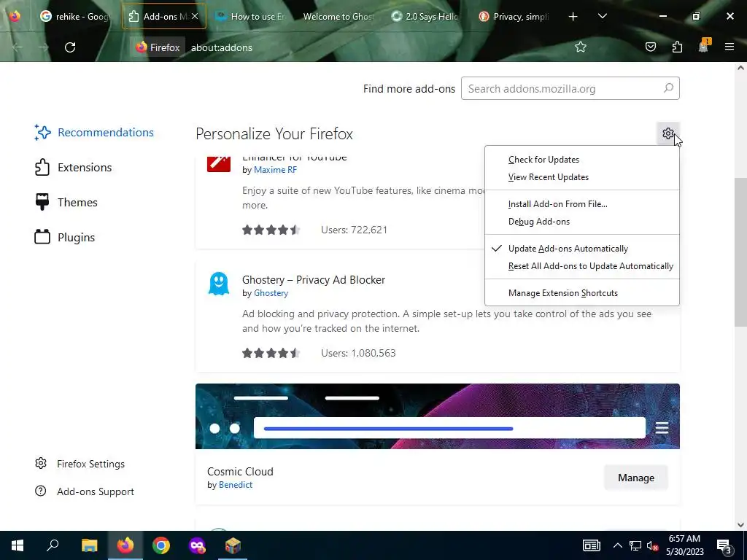Open File Explorer from taskbar
Viewport: 747px width, 560px height.
89,545
